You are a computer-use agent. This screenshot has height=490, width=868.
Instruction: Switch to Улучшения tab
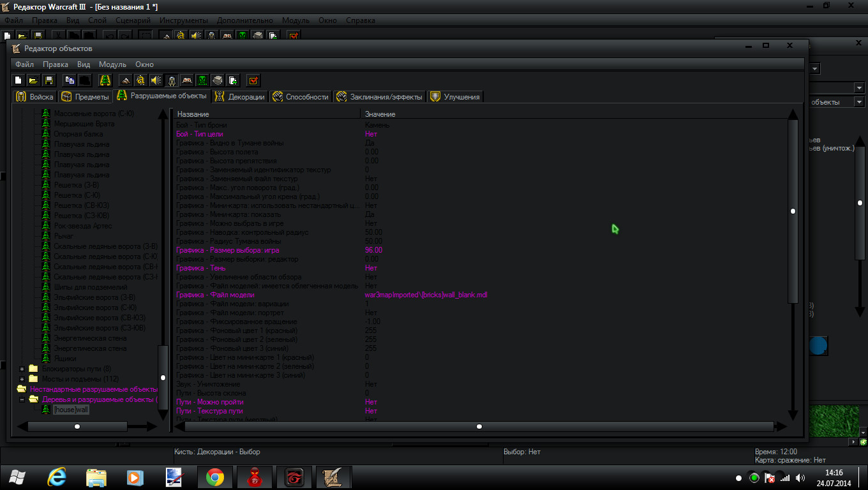coord(455,97)
